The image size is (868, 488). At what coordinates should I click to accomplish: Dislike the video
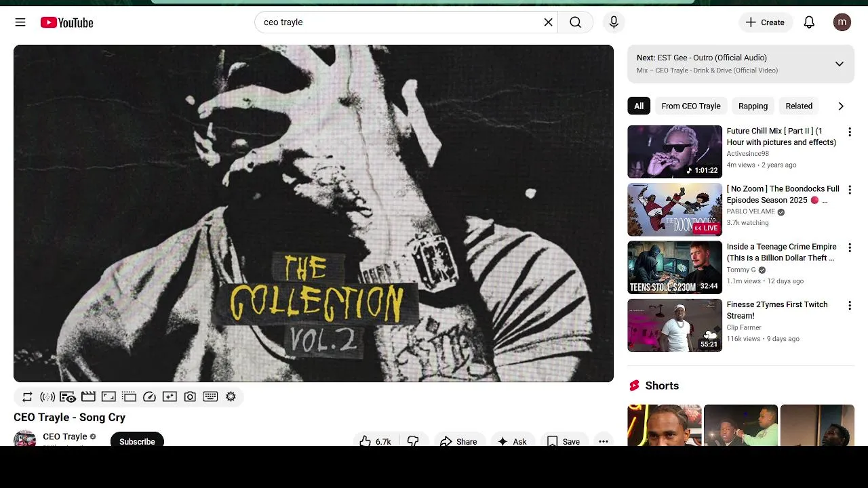tap(413, 441)
